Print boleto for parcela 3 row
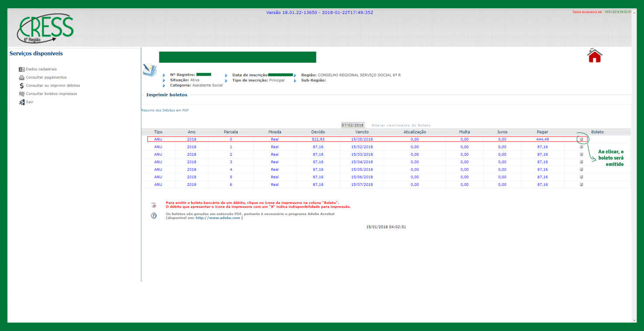 click(x=582, y=162)
